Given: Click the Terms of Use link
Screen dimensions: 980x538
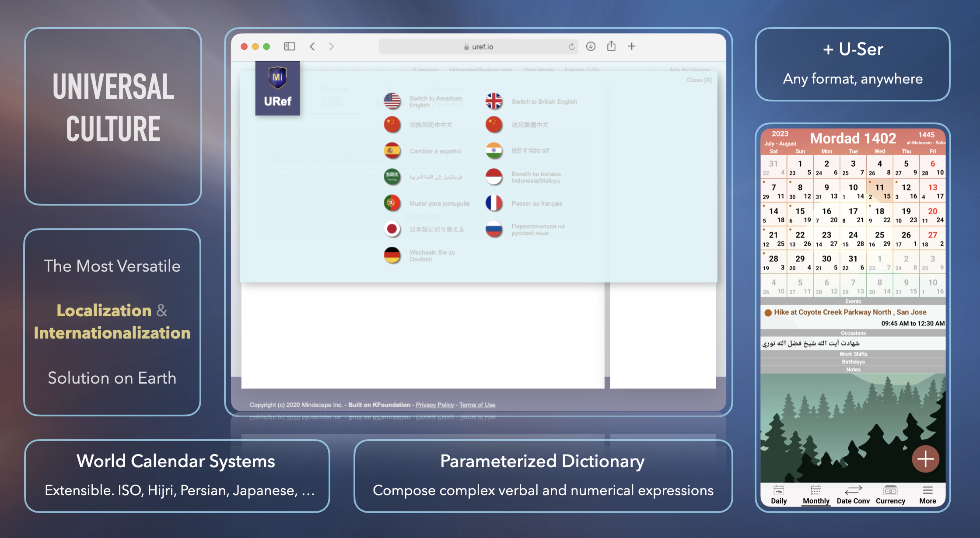Looking at the screenshot, I should (x=477, y=405).
